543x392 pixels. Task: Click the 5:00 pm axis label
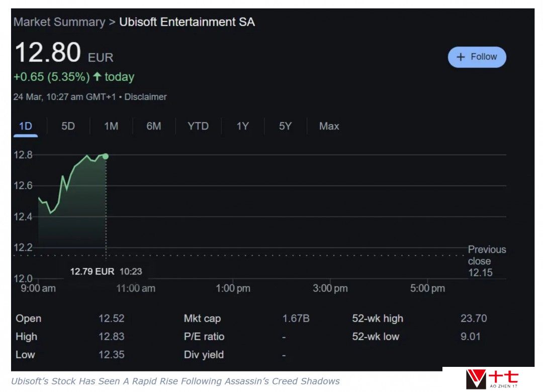point(428,288)
